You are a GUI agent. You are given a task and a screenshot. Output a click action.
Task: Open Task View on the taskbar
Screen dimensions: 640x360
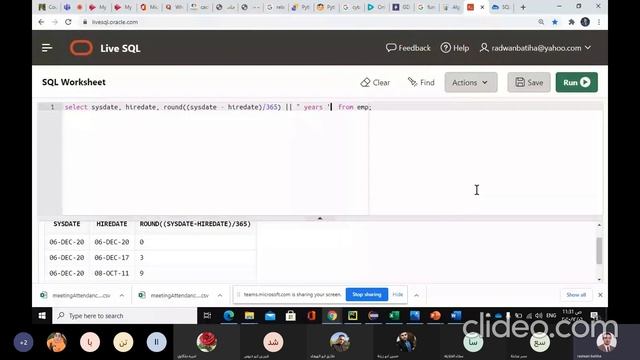point(207,316)
